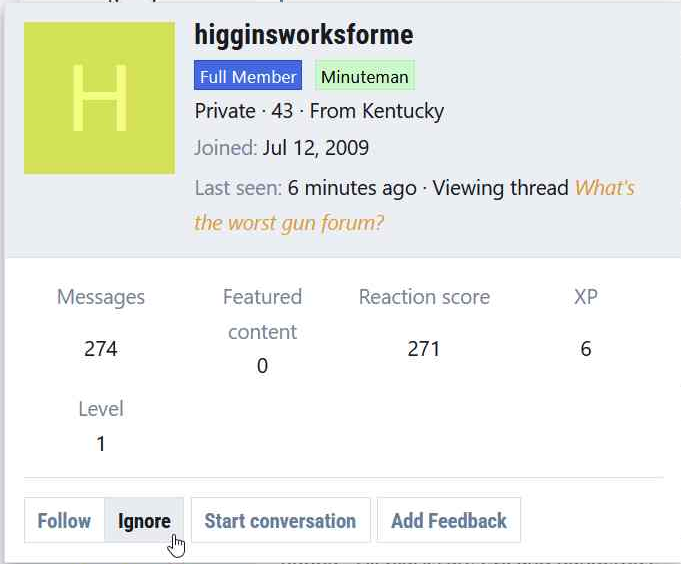Click the Full Member badge
The image size is (681, 564).
pos(248,76)
